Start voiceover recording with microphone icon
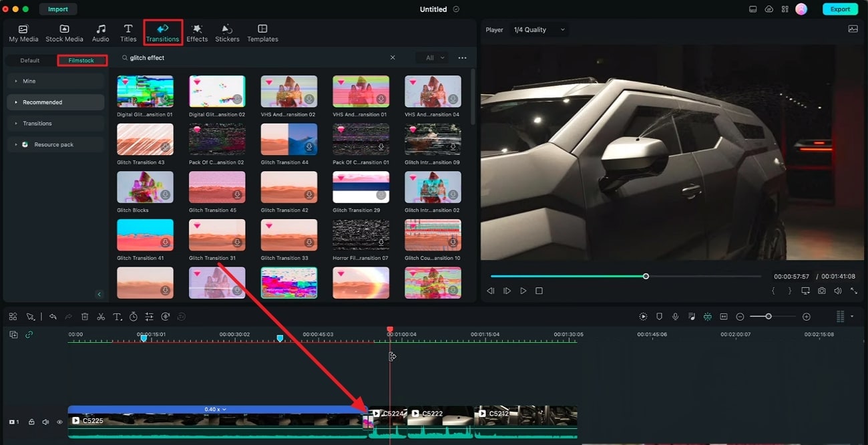 [676, 317]
